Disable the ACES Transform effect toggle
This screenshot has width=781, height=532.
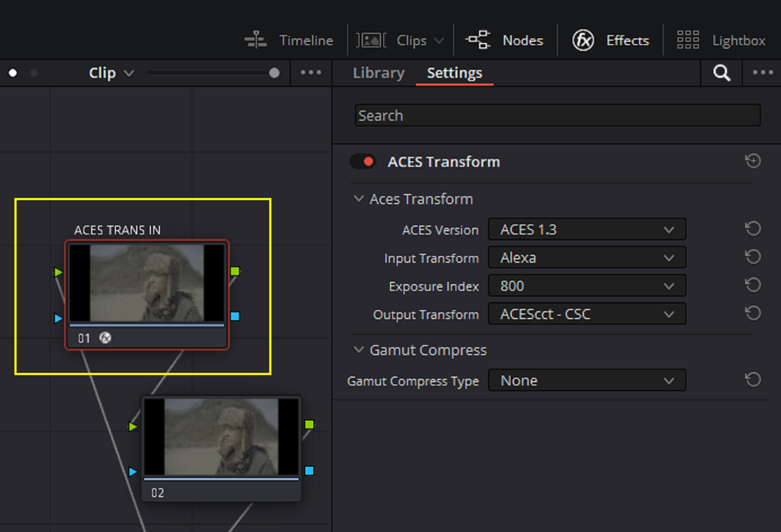pyautogui.click(x=363, y=162)
